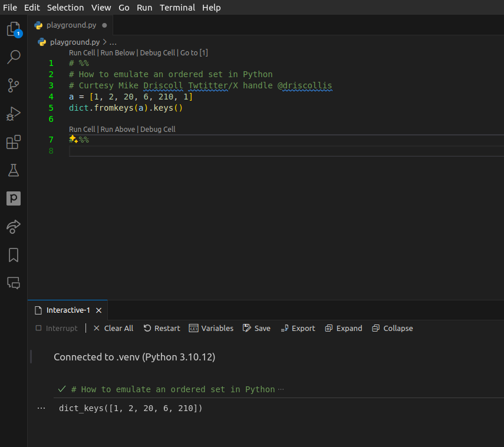
Task: Open the Extensions view
Action: coord(13,141)
